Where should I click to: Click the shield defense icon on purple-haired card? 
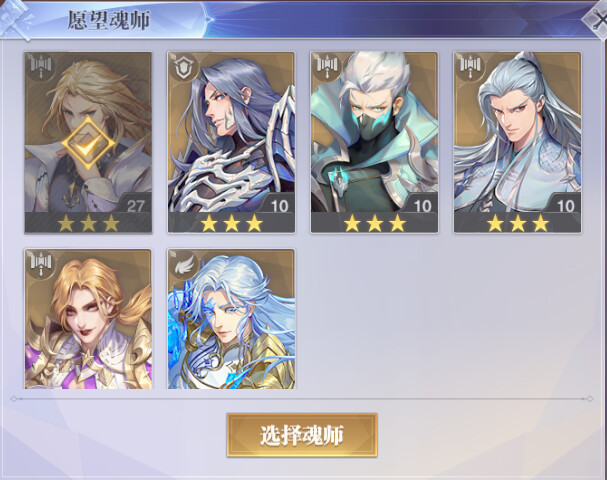pyautogui.click(x=184, y=68)
